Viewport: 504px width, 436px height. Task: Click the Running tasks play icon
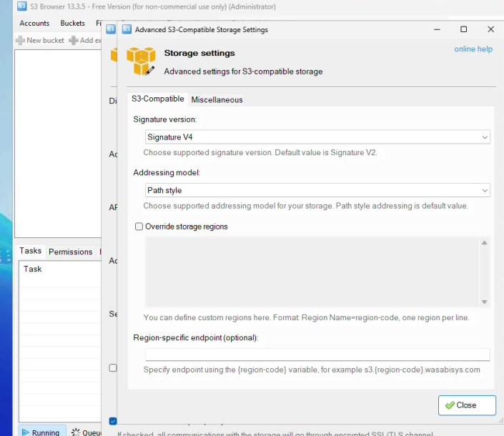click(x=26, y=432)
